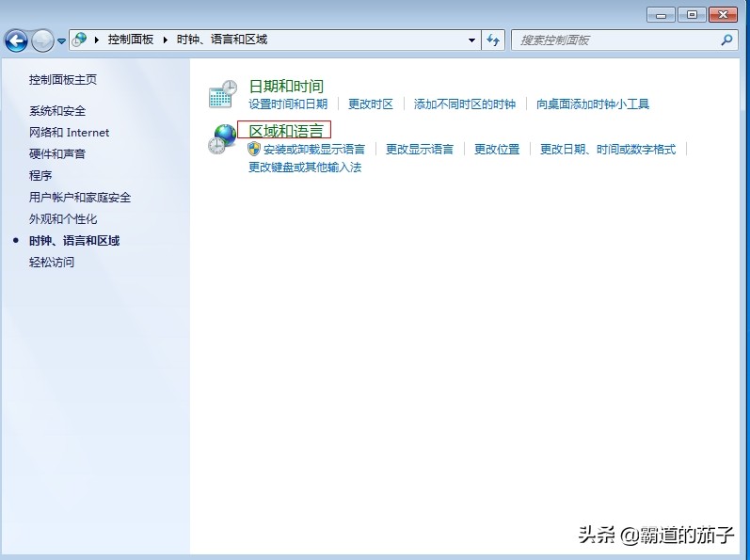750x560 pixels.
Task: Go back with the blue Back arrow
Action: tap(16, 40)
